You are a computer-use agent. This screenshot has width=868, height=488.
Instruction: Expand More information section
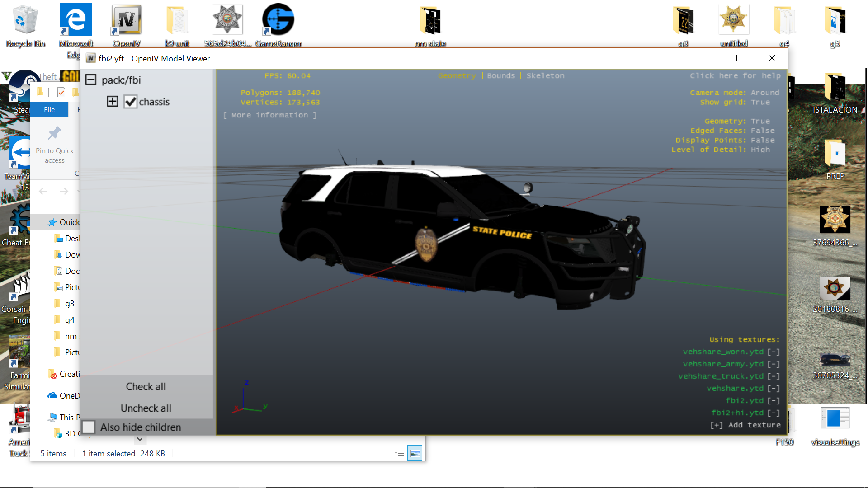pyautogui.click(x=269, y=115)
